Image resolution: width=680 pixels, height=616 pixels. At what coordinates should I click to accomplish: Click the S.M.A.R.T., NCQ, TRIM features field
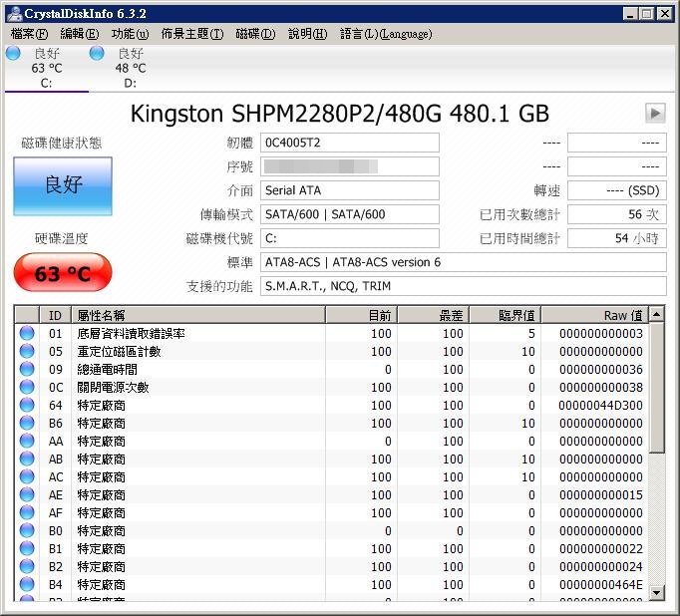pyautogui.click(x=464, y=286)
